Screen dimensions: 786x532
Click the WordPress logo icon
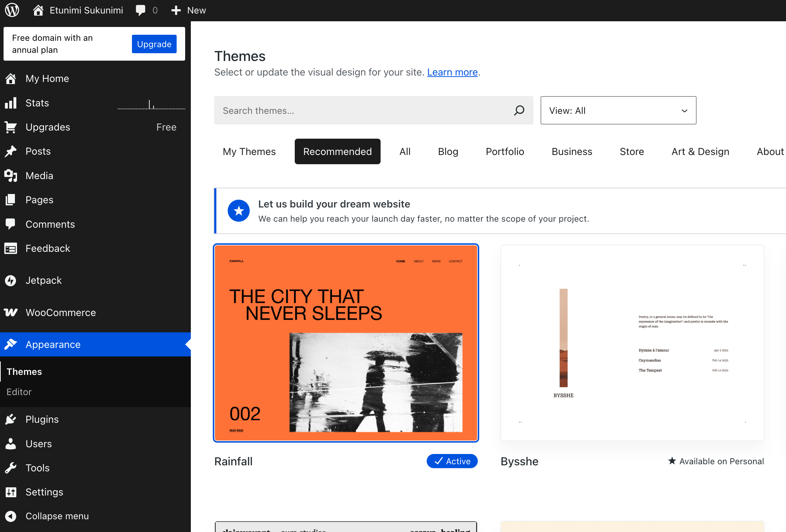point(12,10)
